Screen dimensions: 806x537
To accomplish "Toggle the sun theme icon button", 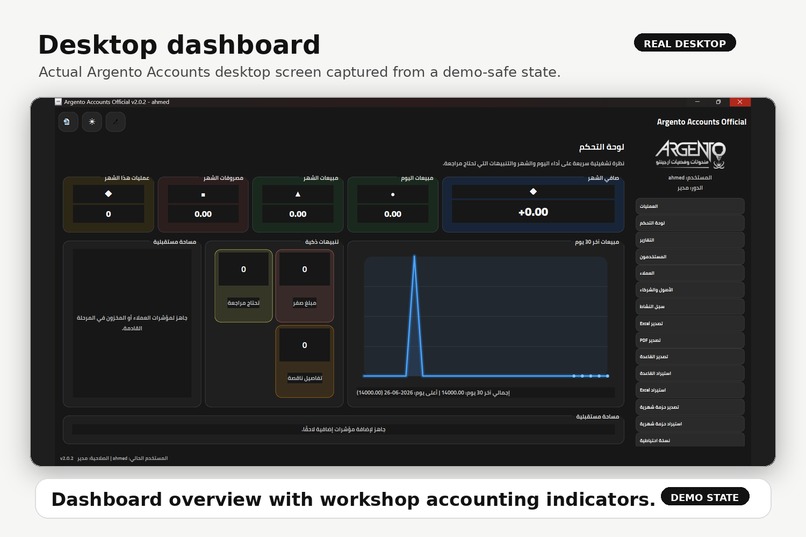I will click(x=92, y=122).
